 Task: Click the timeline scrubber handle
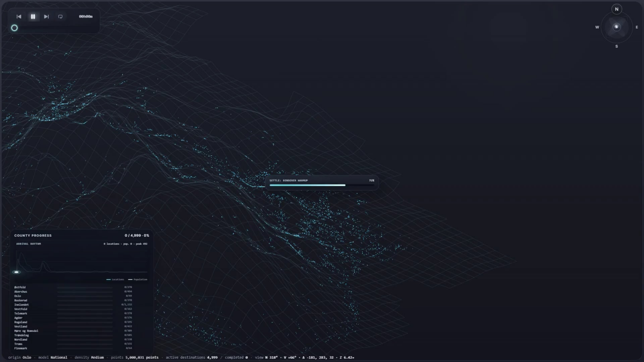pos(14,28)
